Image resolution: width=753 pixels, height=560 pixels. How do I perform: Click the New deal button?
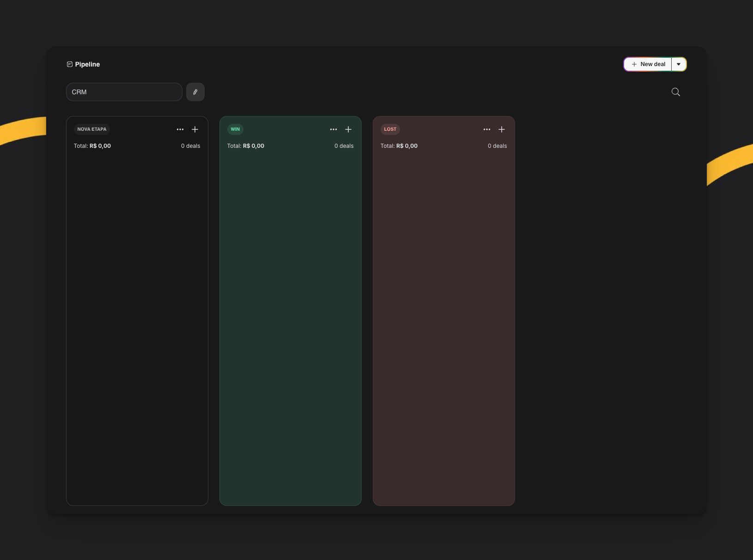(648, 64)
